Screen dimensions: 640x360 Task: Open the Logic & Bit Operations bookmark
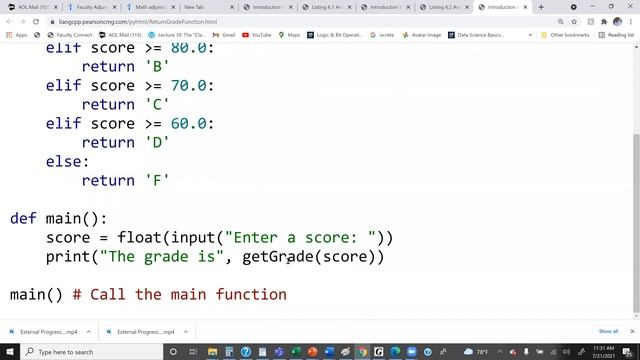(x=334, y=35)
